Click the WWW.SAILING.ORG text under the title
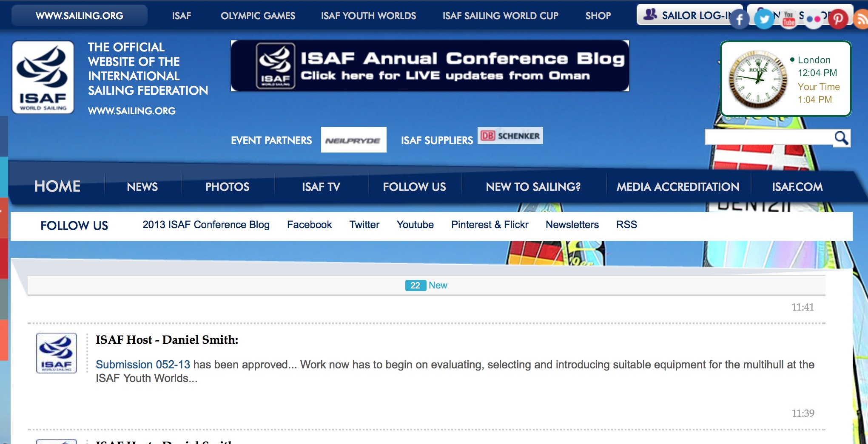Viewport: 868px width, 444px height. point(131,111)
